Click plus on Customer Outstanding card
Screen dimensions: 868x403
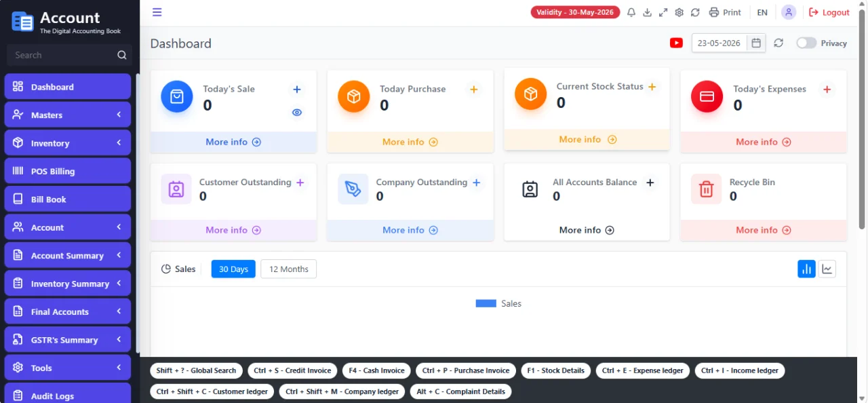click(x=300, y=183)
